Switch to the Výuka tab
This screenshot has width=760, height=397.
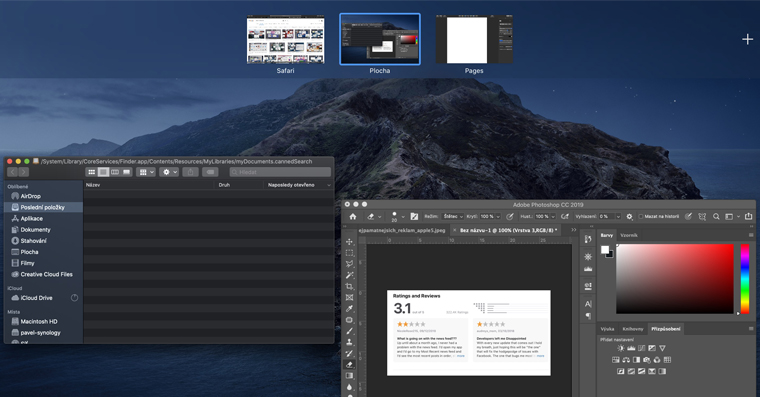pos(607,329)
